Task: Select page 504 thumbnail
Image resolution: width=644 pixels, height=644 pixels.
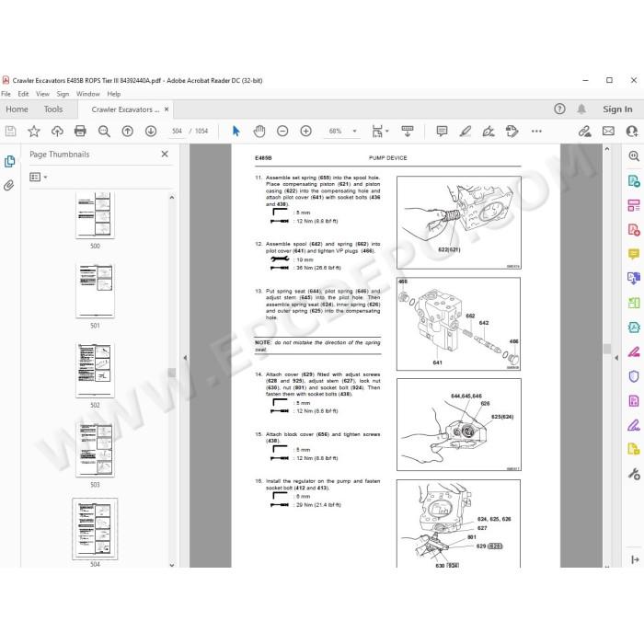Action: pyautogui.click(x=95, y=529)
